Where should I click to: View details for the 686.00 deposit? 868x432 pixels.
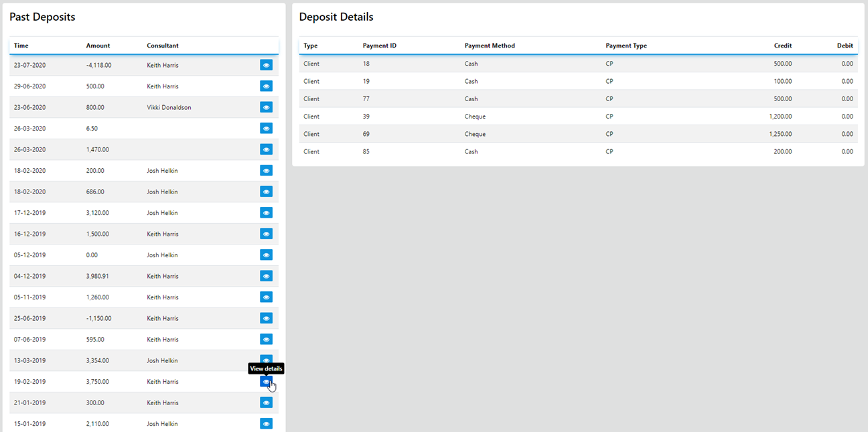click(266, 192)
